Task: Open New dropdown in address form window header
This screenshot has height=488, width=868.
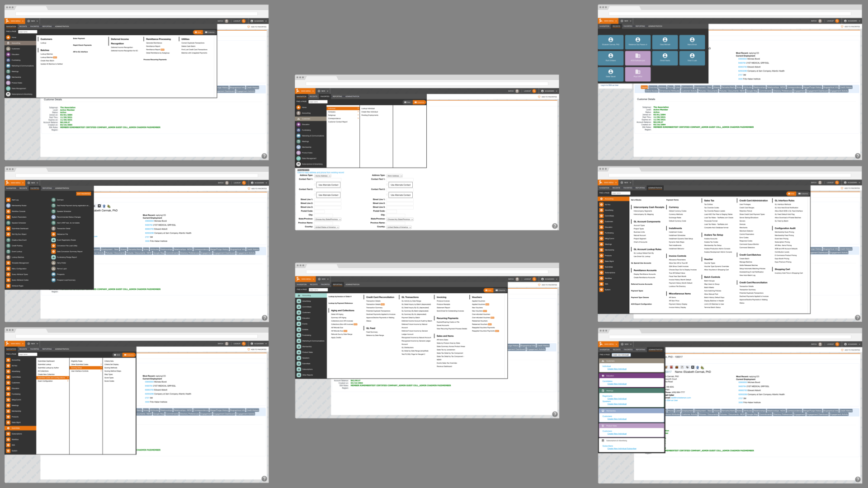Action: (323, 91)
